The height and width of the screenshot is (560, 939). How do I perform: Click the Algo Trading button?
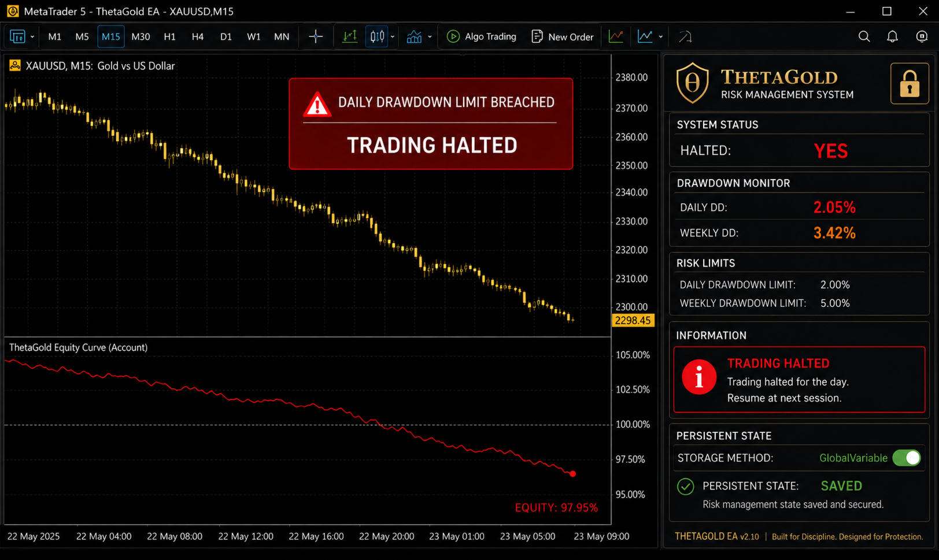point(482,37)
